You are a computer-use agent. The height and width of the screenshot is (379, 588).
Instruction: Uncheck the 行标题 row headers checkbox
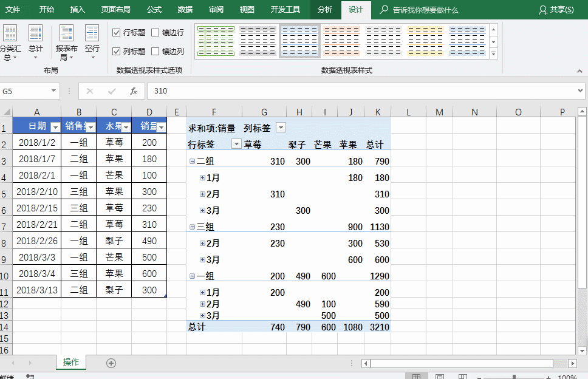click(117, 33)
